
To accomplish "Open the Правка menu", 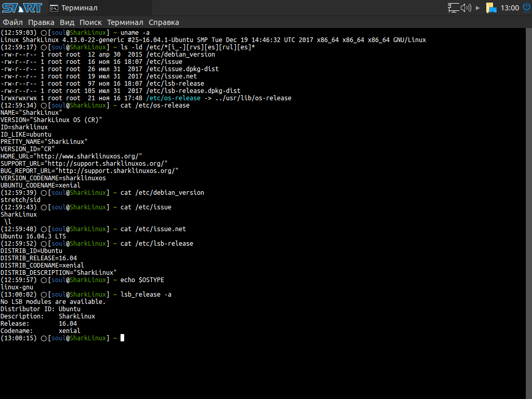I will click(x=41, y=22).
